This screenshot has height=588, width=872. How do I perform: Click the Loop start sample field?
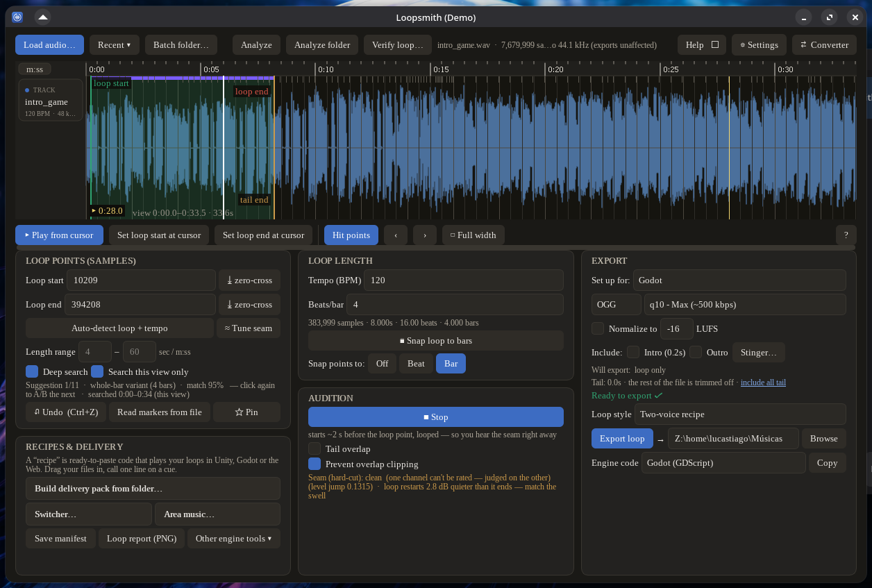point(141,280)
